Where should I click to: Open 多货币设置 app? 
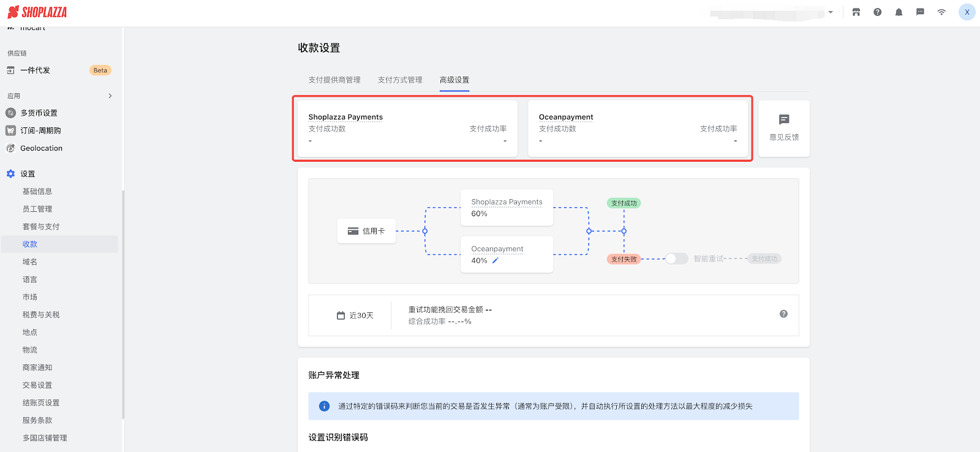coord(39,113)
